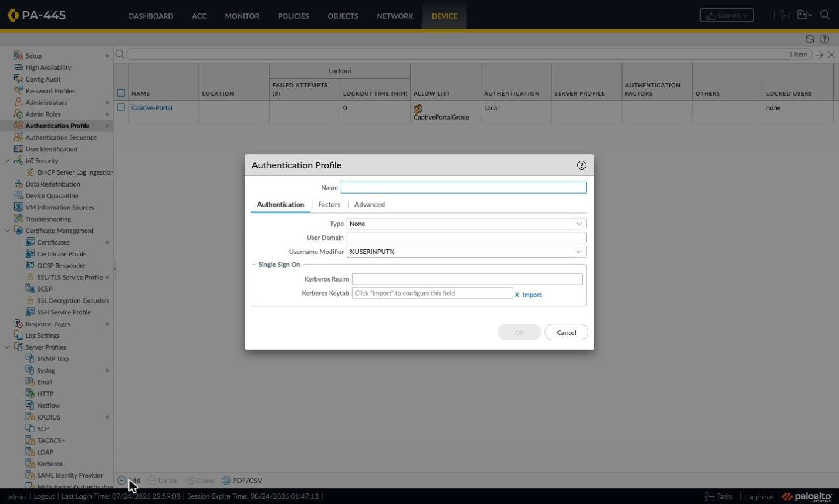The image size is (839, 504).
Task: Switch to the ACC tab
Action: (x=199, y=16)
